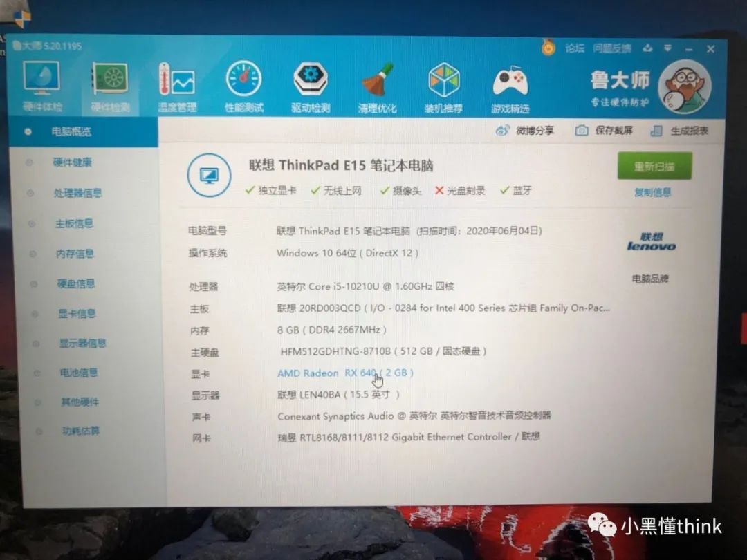Open 驱动检测 driver detection icon
This screenshot has height=560, width=747.
(311, 88)
